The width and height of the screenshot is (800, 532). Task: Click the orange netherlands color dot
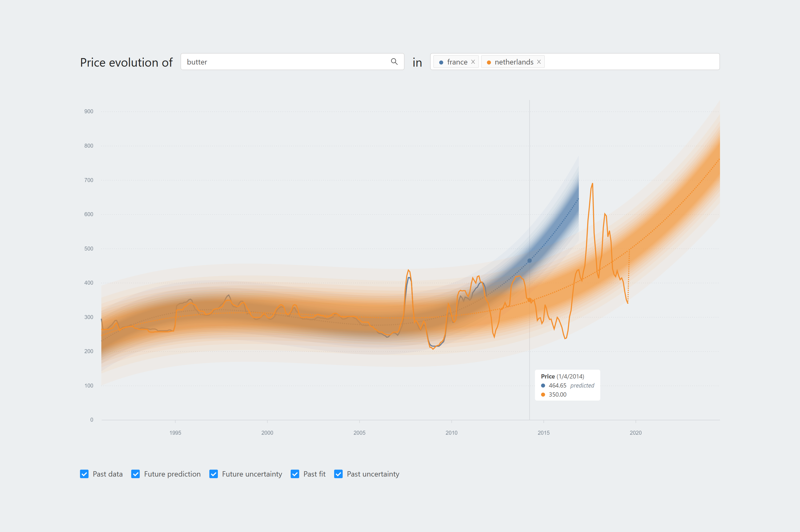pos(489,62)
